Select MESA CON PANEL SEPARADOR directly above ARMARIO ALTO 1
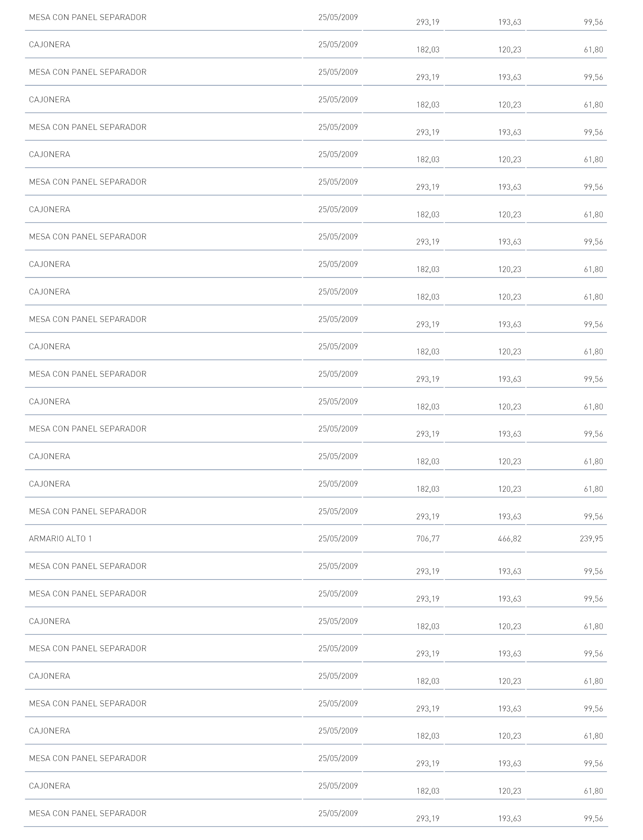The image size is (643, 840). [x=88, y=511]
